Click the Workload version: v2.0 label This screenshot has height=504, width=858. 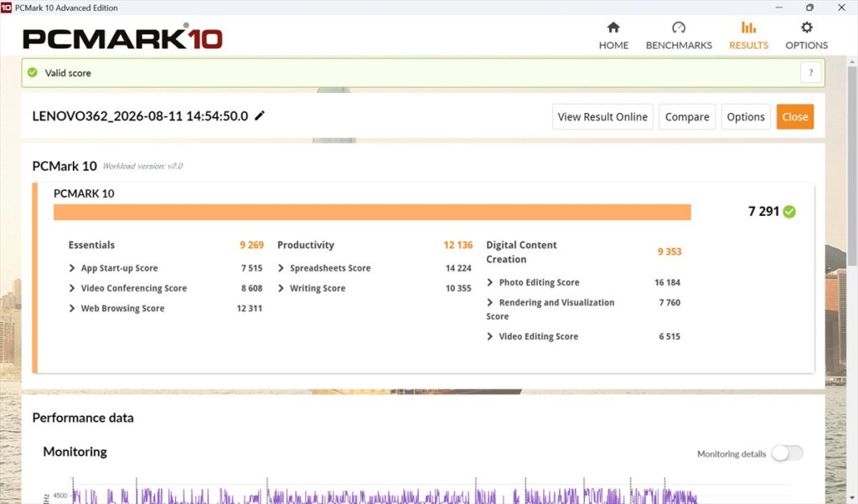(142, 166)
